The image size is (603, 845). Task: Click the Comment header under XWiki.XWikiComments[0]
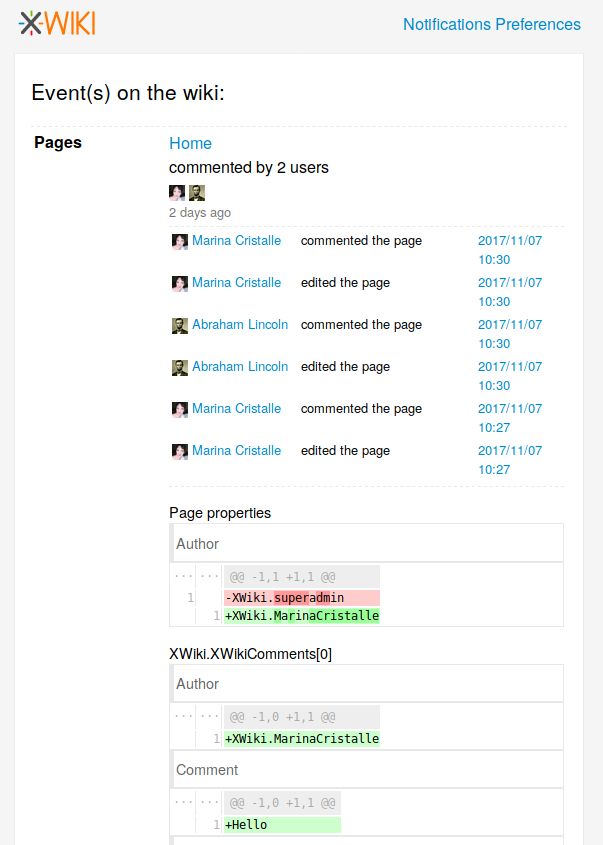[x=207, y=770]
